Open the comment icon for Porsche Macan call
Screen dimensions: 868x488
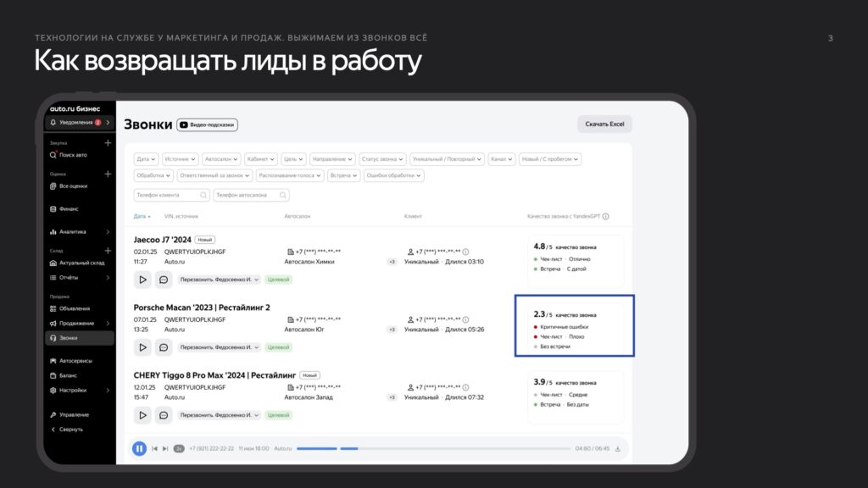(x=164, y=347)
